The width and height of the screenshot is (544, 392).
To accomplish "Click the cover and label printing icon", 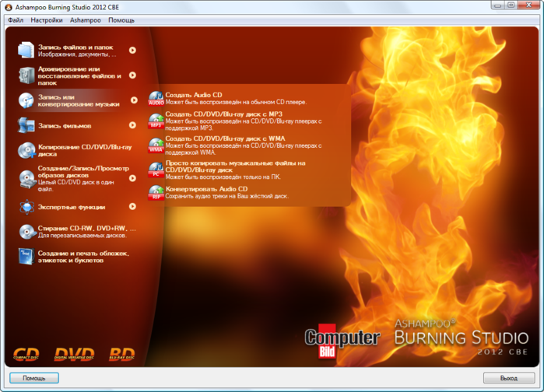I will tap(26, 257).
